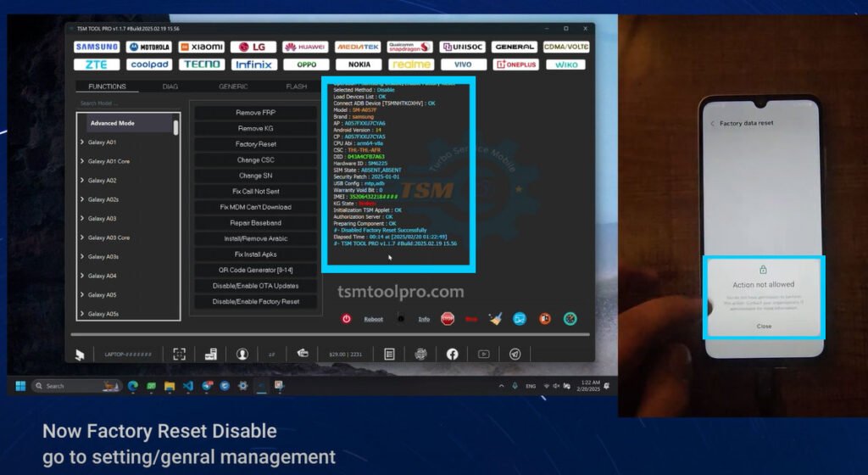Select the Vivo brand logo
Viewport: 868px width, 475px height.
coord(464,64)
